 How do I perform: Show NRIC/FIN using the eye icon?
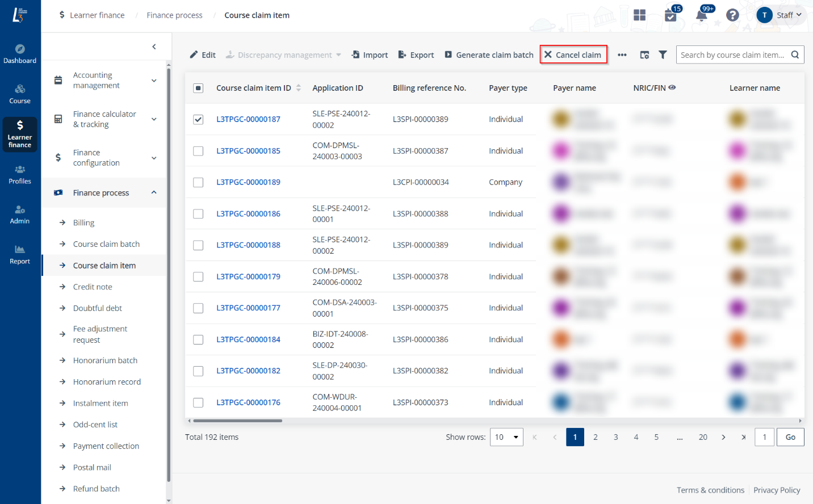[672, 87]
